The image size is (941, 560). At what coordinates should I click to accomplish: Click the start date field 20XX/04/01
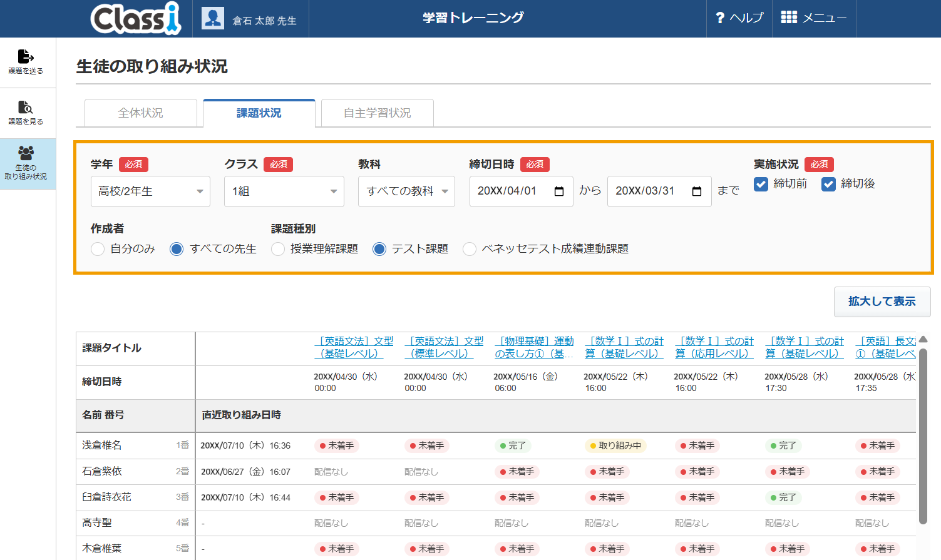522,191
